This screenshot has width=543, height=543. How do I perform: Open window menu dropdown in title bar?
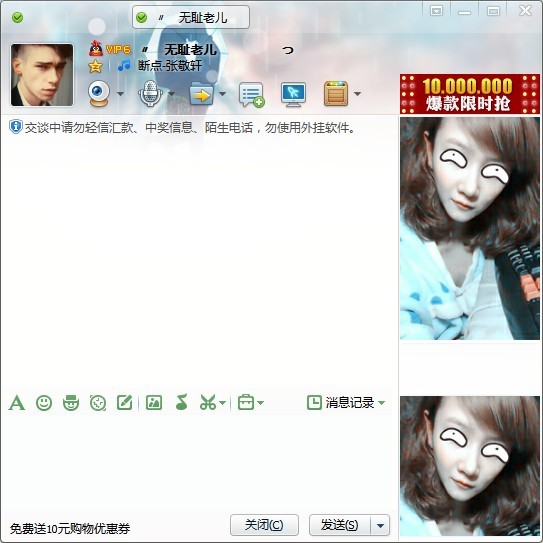[436, 11]
